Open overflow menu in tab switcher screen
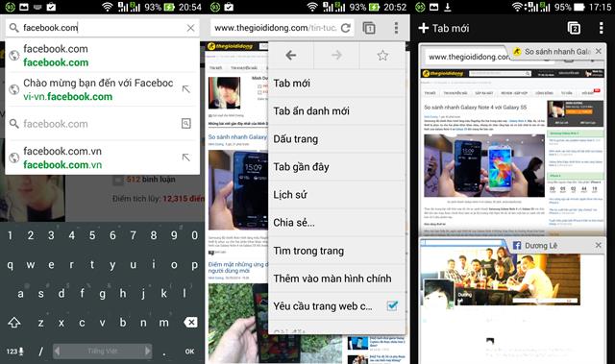Screen dimensions: 615x364 point(601,28)
